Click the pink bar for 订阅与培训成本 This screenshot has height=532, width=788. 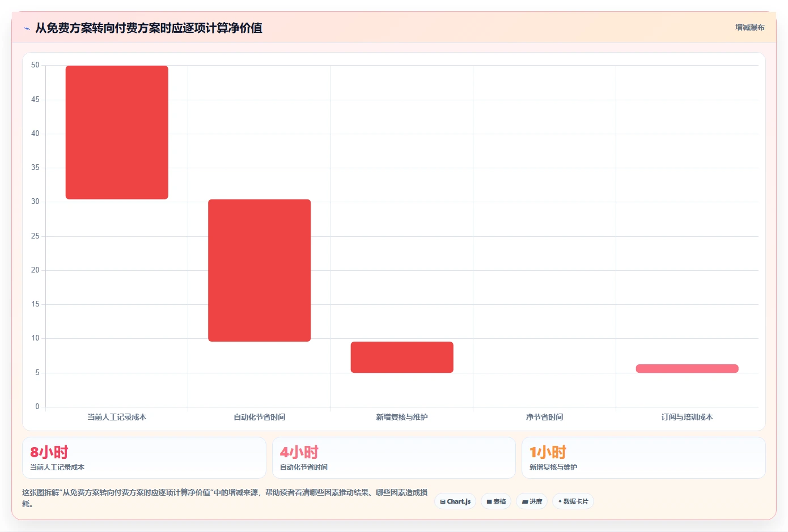[687, 368]
